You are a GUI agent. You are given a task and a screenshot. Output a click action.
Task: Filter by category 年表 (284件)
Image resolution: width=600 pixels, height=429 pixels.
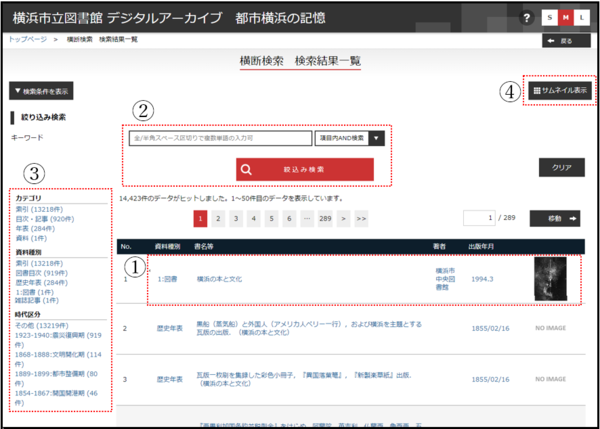click(x=36, y=227)
